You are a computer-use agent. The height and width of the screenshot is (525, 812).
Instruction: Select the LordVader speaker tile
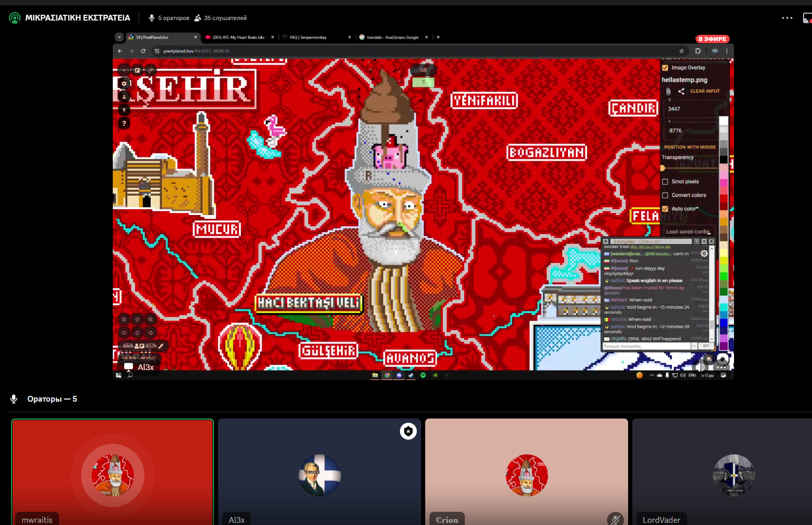pos(722,472)
